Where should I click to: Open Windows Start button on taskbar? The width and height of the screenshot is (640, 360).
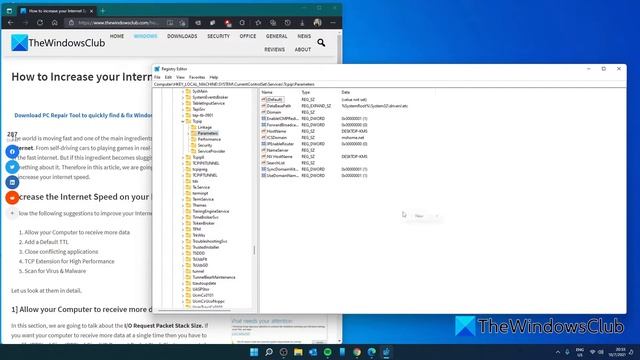(x=254, y=352)
